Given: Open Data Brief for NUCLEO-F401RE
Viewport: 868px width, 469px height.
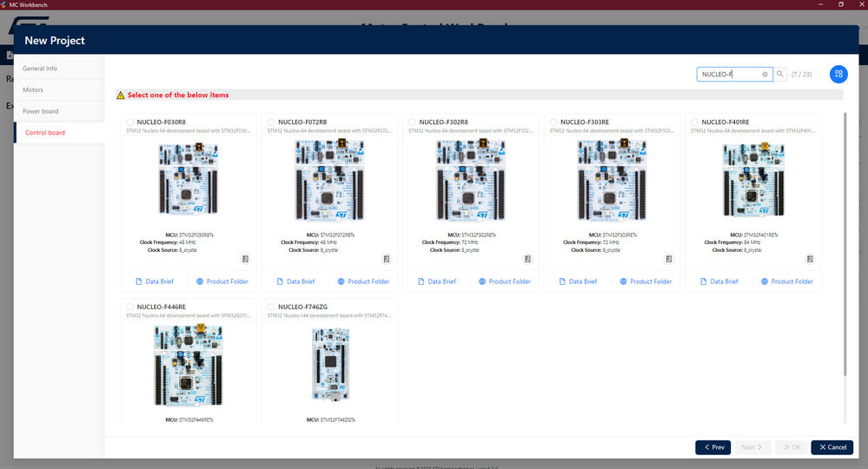Looking at the screenshot, I should tap(719, 281).
